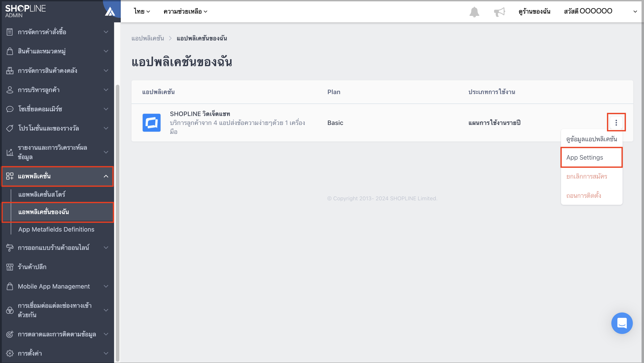Click the channel integration circles icon
The width and height of the screenshot is (644, 363).
9,310
